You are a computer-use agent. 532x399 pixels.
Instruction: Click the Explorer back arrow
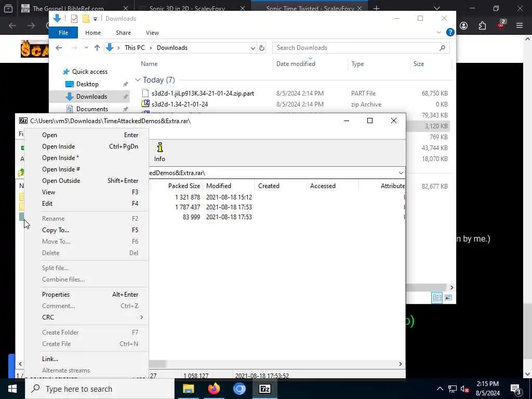(59, 48)
